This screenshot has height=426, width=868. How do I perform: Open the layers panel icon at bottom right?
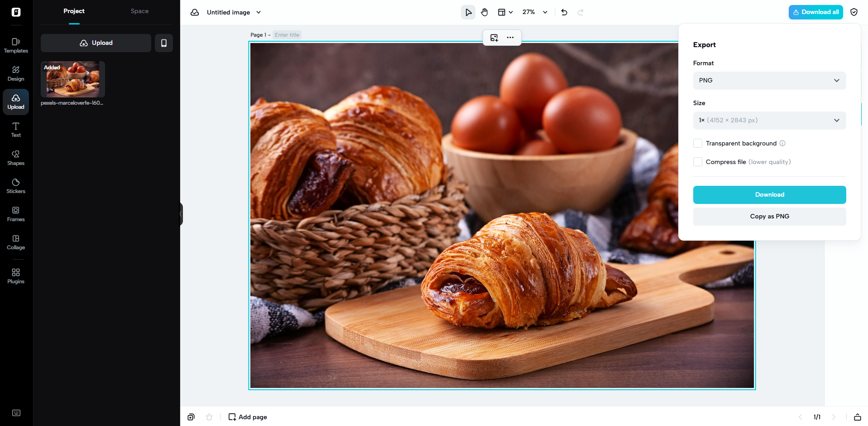tap(858, 417)
